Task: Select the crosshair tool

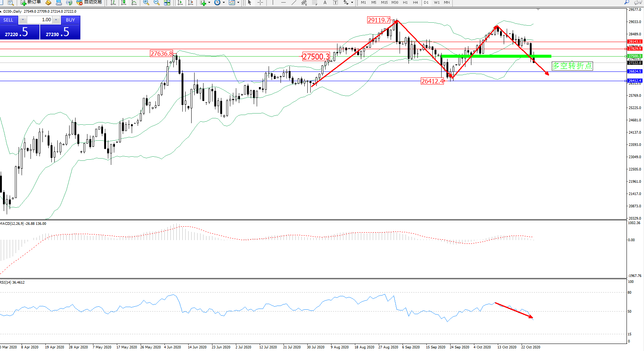Action: tap(260, 3)
